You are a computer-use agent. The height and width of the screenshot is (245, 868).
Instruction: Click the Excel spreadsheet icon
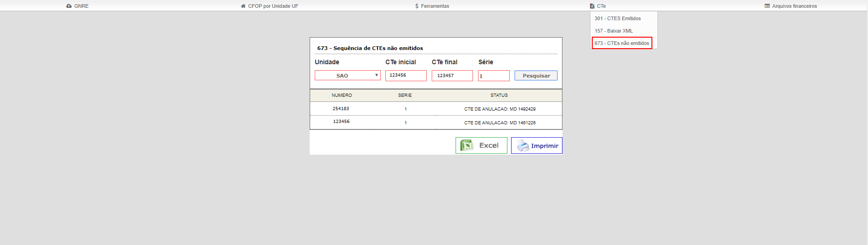pyautogui.click(x=467, y=145)
